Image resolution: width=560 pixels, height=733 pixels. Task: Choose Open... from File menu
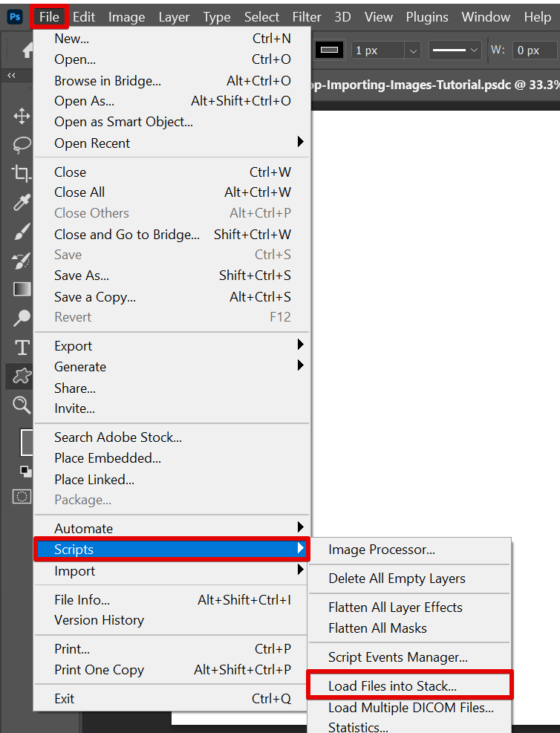click(x=172, y=59)
